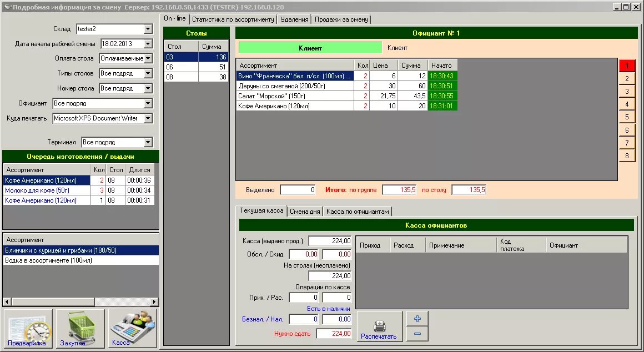Select the Деруны со сметаной order row
Image resolution: width=644 pixels, height=352 pixels.
pyautogui.click(x=346, y=86)
